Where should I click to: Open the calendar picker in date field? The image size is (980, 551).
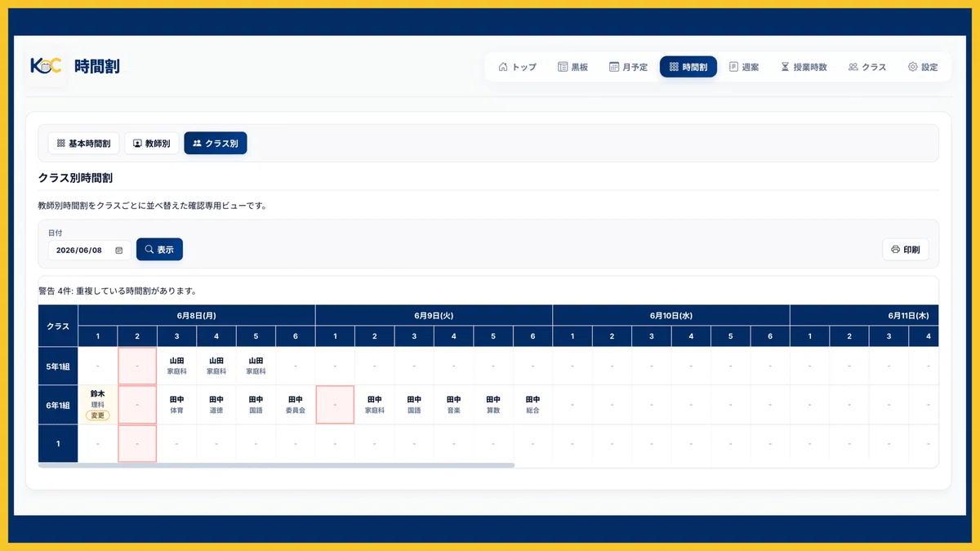[119, 250]
